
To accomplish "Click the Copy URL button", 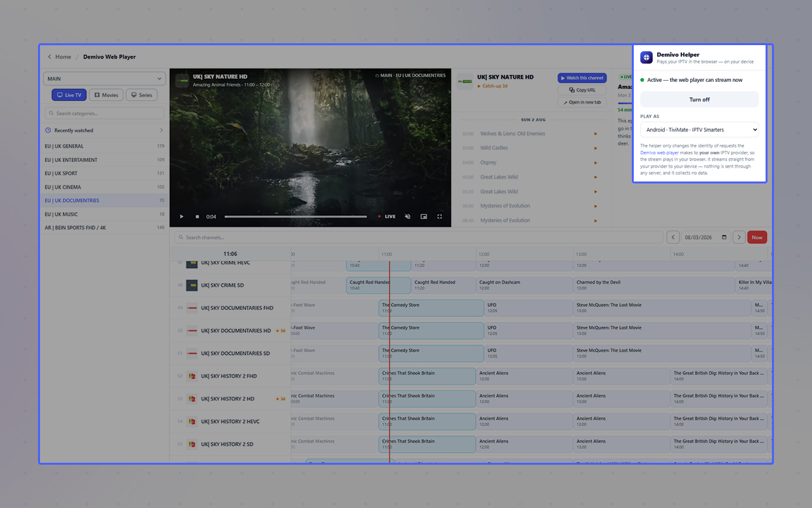I will click(x=582, y=90).
